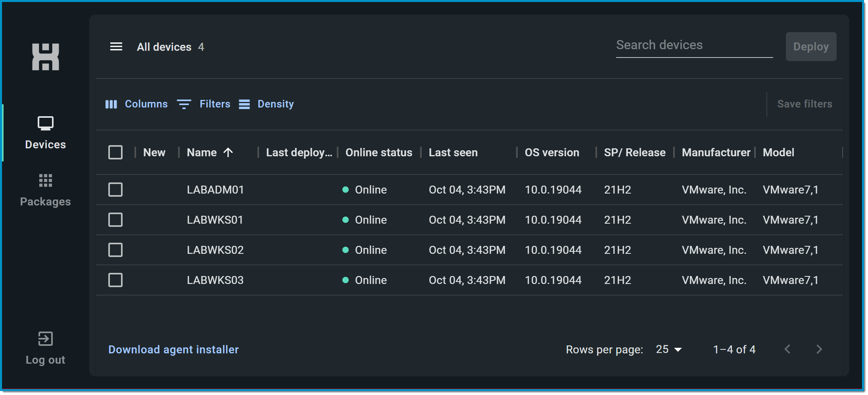
Task: Go to next page arrow
Action: pyautogui.click(x=819, y=349)
